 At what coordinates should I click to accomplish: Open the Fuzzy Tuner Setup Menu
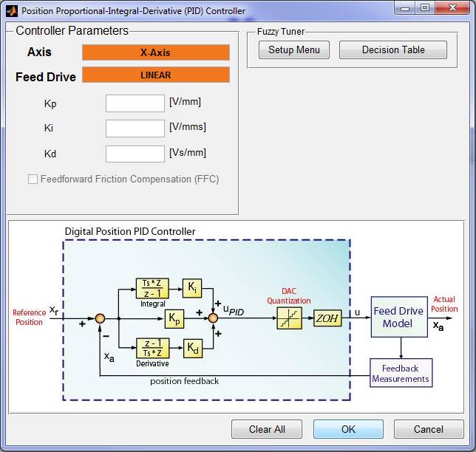294,50
